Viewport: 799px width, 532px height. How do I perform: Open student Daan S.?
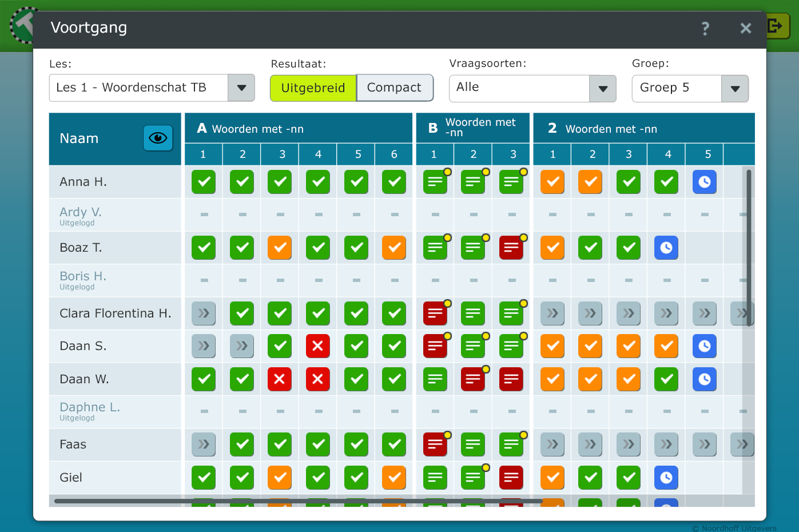click(83, 346)
